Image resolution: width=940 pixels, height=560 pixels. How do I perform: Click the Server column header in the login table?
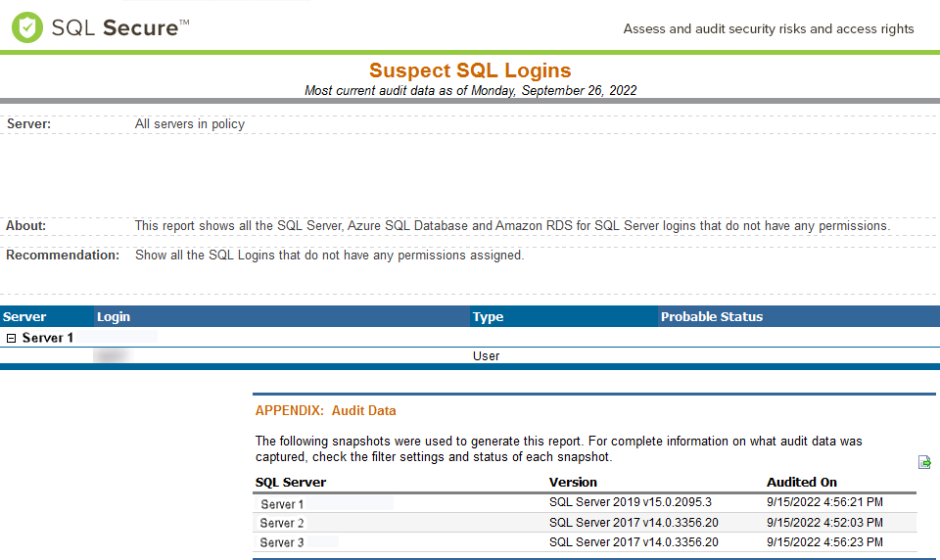pyautogui.click(x=24, y=316)
